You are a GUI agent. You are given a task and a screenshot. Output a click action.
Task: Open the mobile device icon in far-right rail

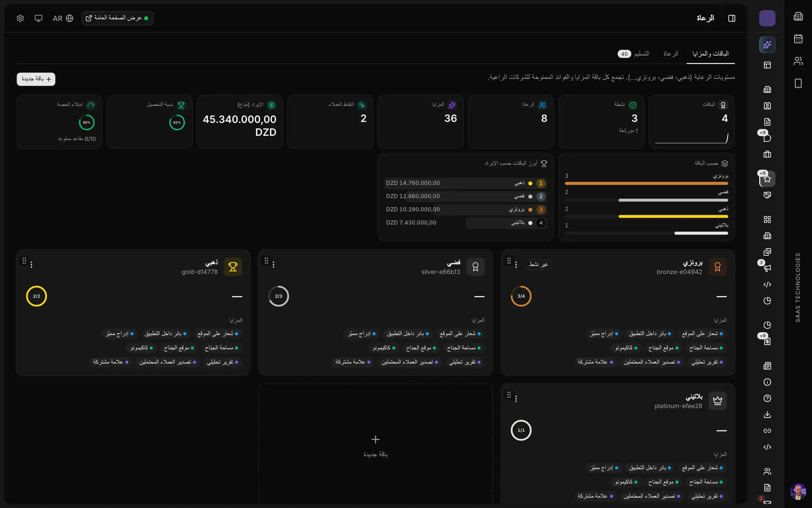pos(798,83)
